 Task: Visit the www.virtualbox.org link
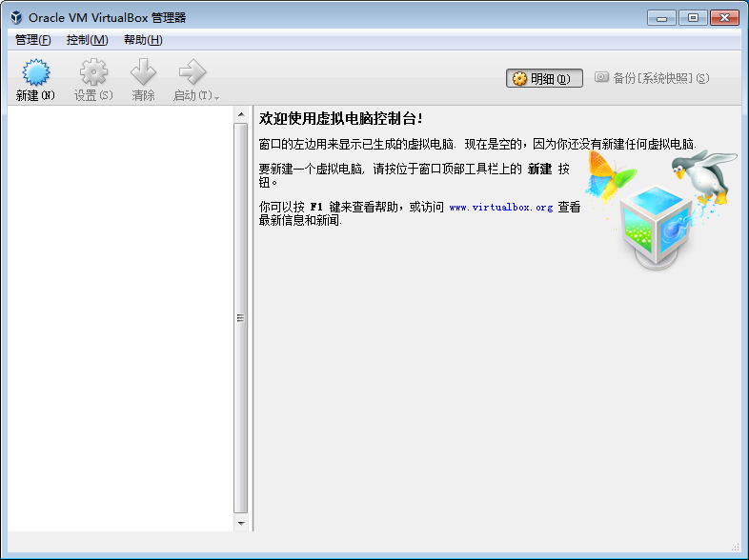click(x=500, y=208)
